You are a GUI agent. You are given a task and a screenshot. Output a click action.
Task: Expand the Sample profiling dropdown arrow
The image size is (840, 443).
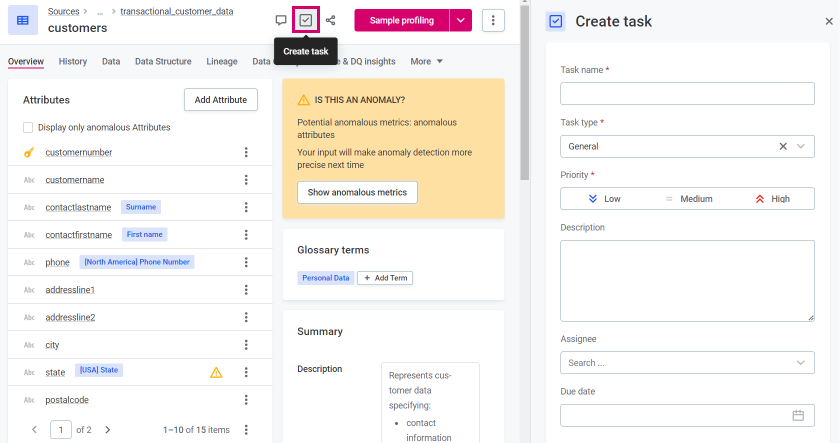click(460, 20)
